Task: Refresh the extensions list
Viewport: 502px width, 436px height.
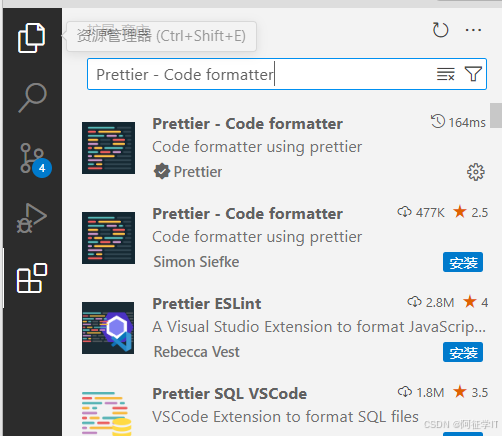Action: [440, 30]
